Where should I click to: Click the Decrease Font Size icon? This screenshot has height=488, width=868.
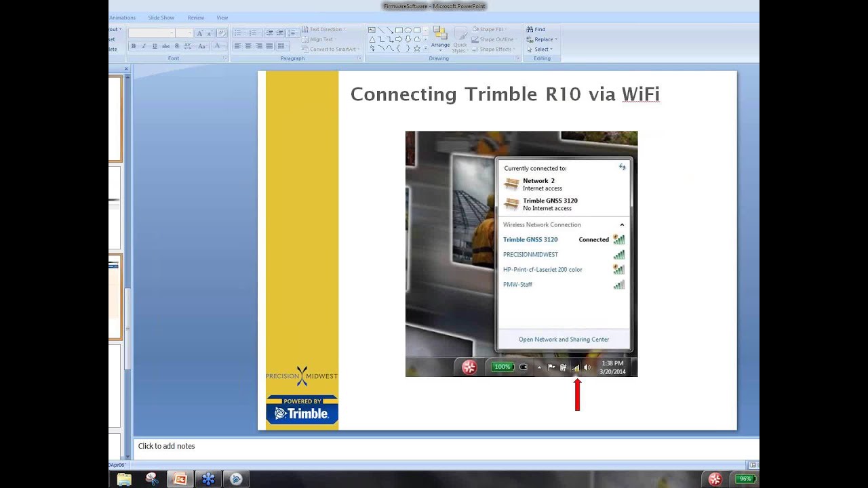(x=210, y=33)
